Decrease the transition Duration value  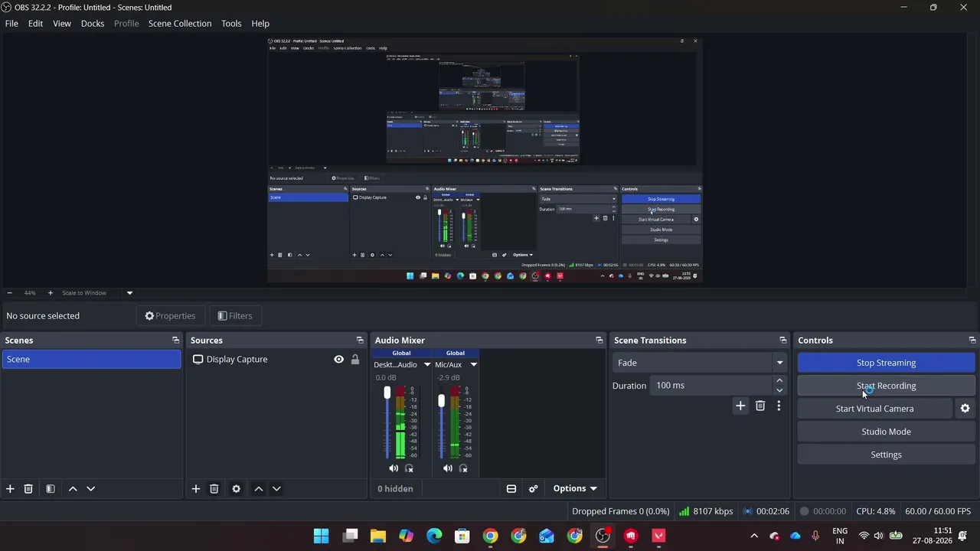coord(779,390)
